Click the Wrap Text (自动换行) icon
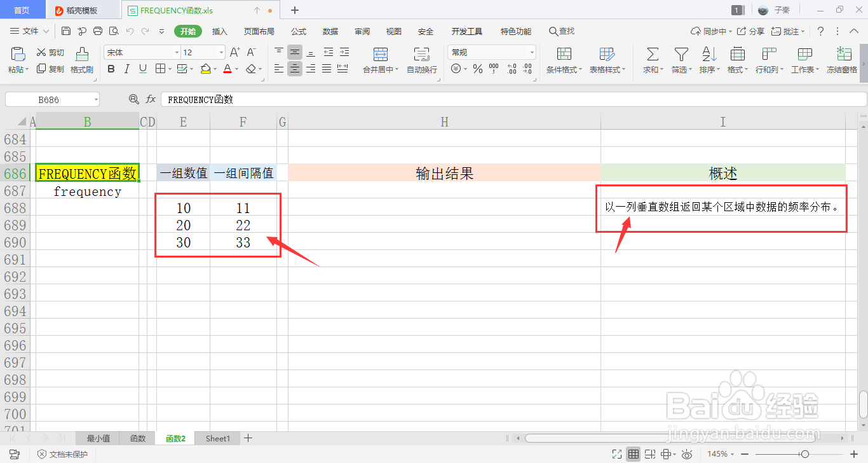The image size is (868, 463). pos(421,54)
